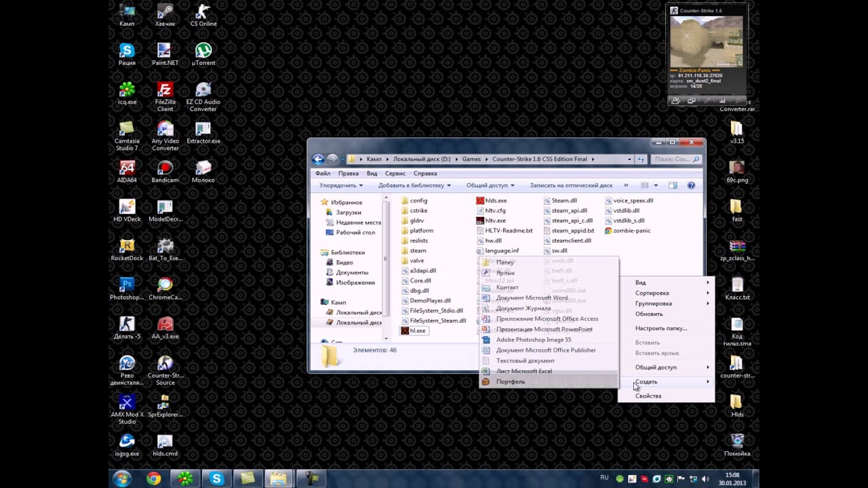Open the Правка menu
This screenshot has height=488, width=868.
pyautogui.click(x=349, y=174)
